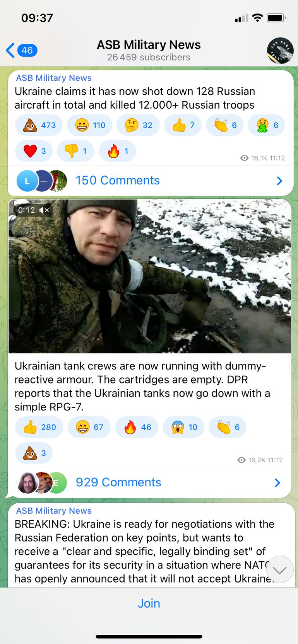Expand comments using the arrow beside 150 Comments
Image resolution: width=298 pixels, height=644 pixels.
(279, 181)
